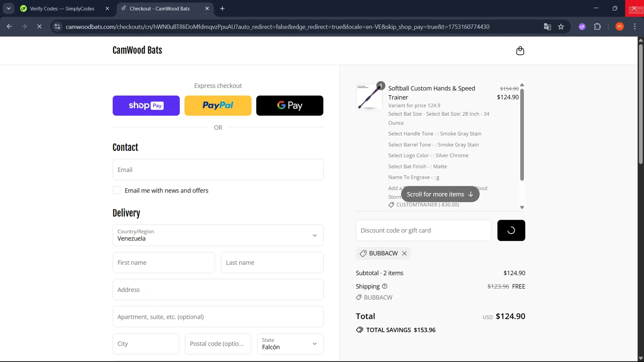Click the translate page icon
The image size is (644, 362).
(547, 27)
